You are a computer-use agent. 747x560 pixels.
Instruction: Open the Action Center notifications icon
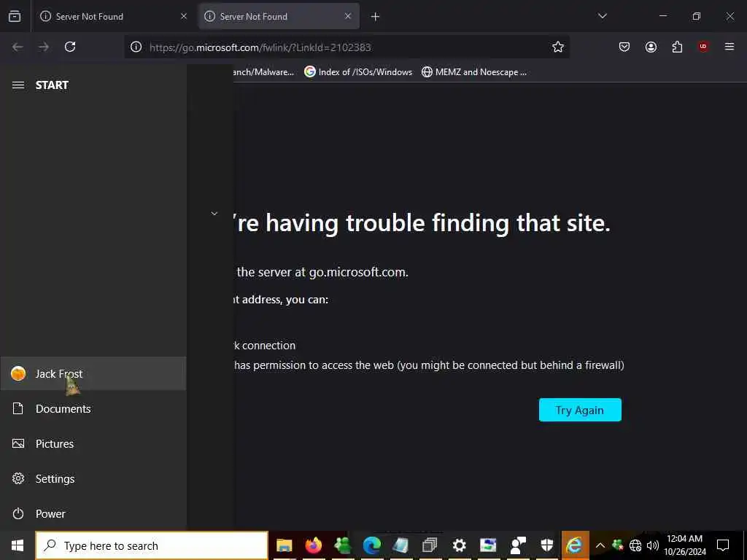tap(723, 545)
